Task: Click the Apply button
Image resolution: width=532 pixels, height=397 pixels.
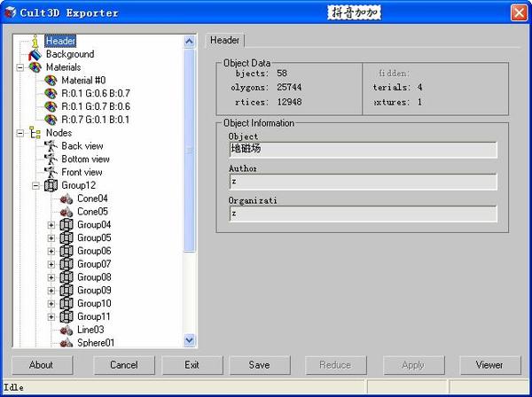Action: click(413, 365)
